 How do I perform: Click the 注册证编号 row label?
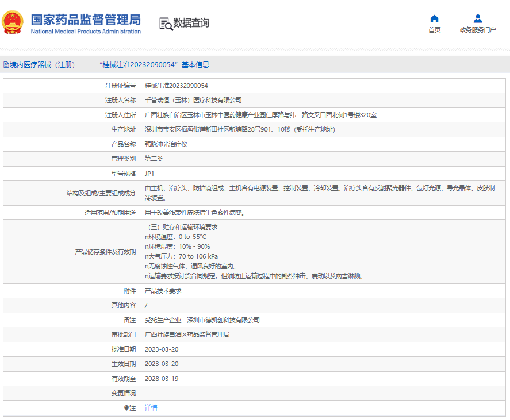pos(120,86)
